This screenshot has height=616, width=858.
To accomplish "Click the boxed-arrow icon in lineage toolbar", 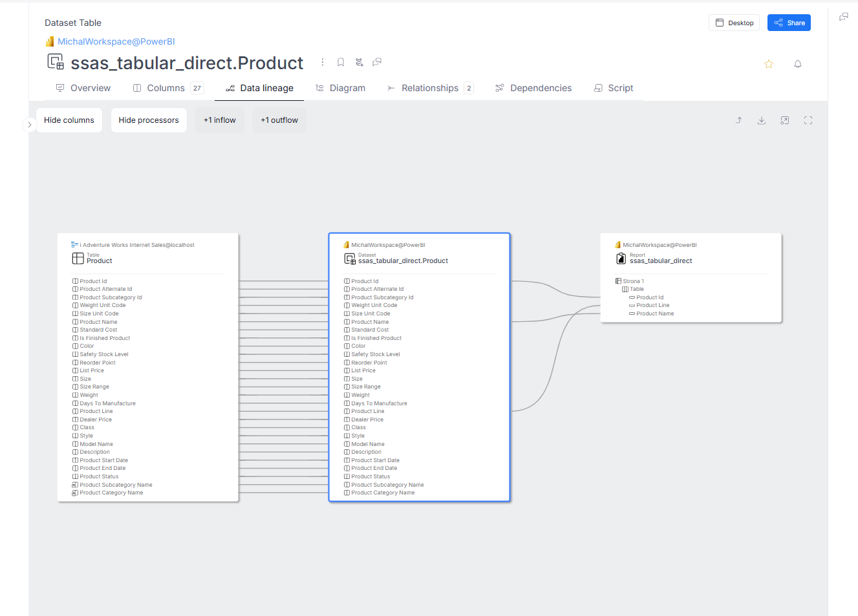I will (785, 120).
